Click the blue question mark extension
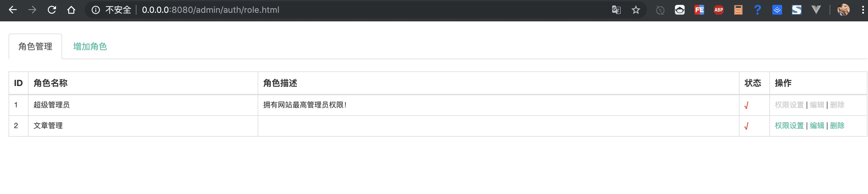Viewport: 868px width, 194px height. click(757, 10)
